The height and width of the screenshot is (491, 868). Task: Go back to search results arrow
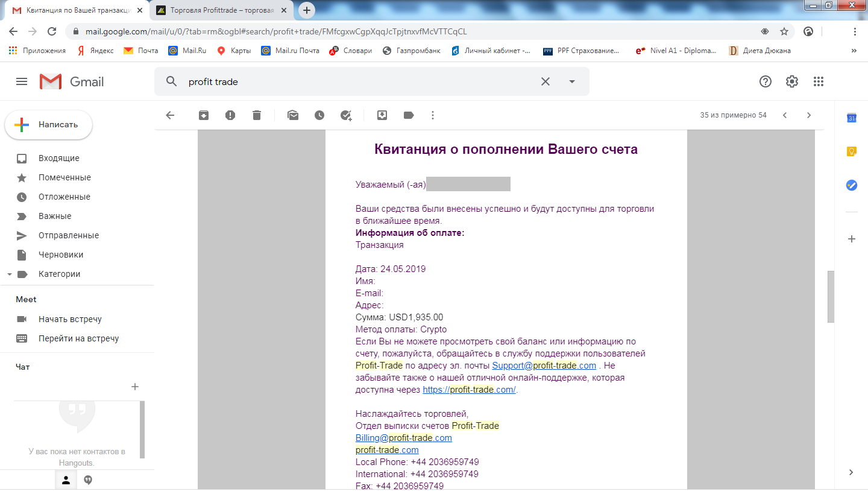tap(170, 115)
